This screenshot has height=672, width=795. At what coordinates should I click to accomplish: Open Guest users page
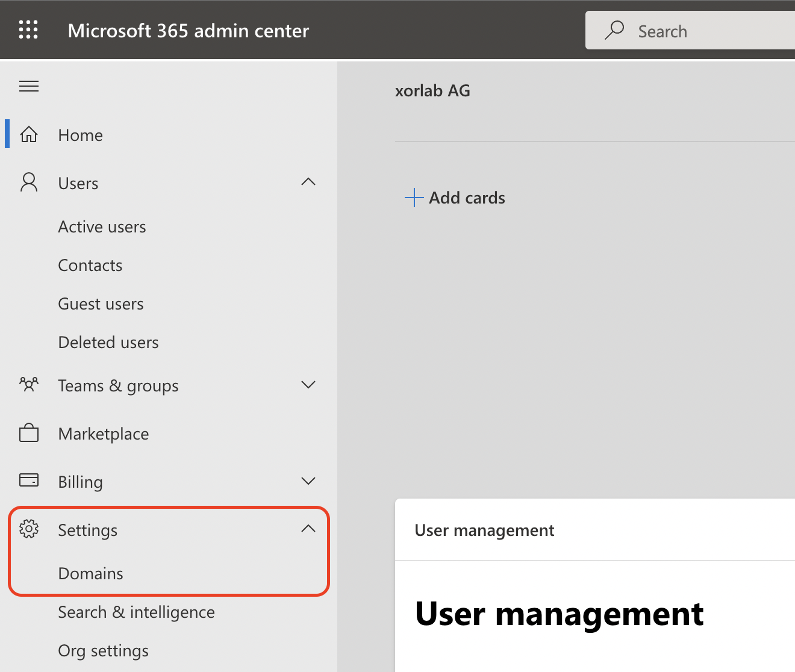[101, 304]
